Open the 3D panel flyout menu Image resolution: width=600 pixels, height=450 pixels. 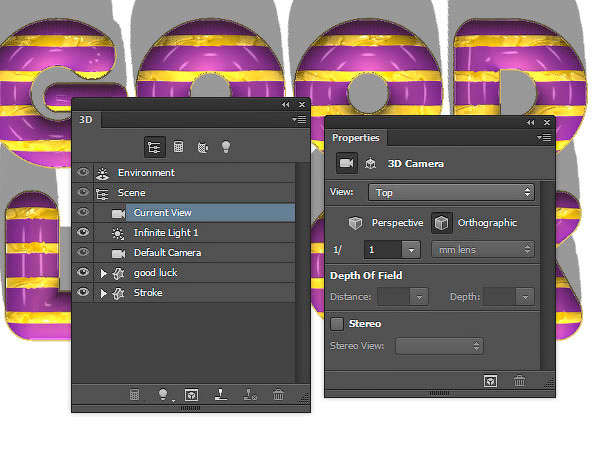click(x=299, y=120)
